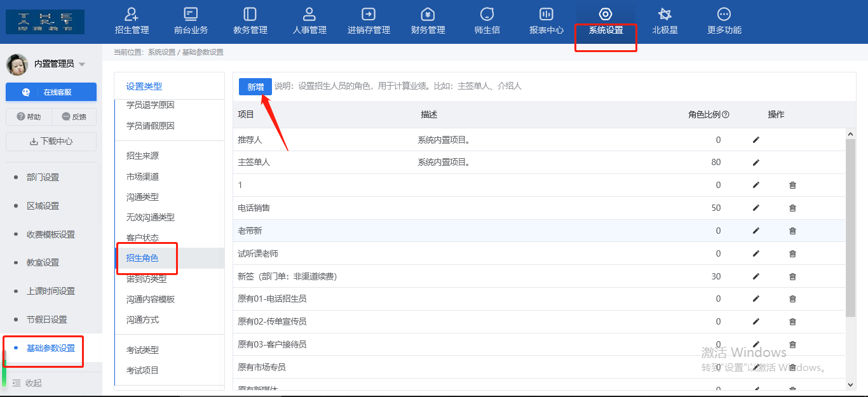Open the 人事管理 module icon
The width and height of the screenshot is (868, 397).
click(x=309, y=14)
